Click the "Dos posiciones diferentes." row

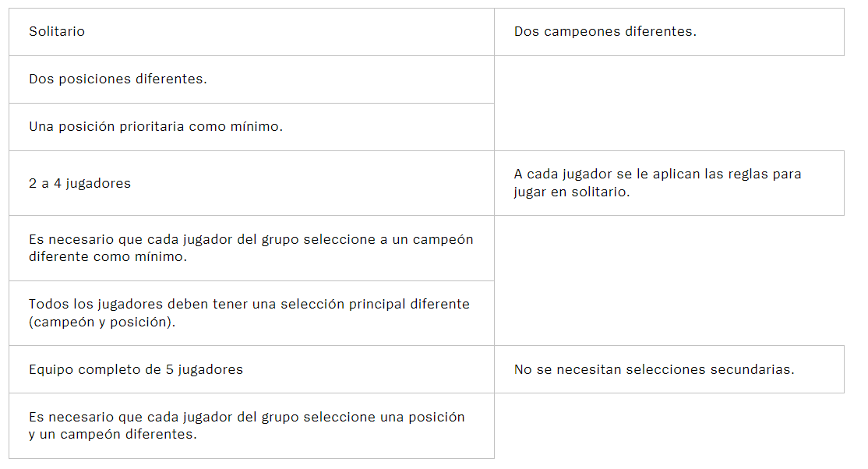coord(252,79)
